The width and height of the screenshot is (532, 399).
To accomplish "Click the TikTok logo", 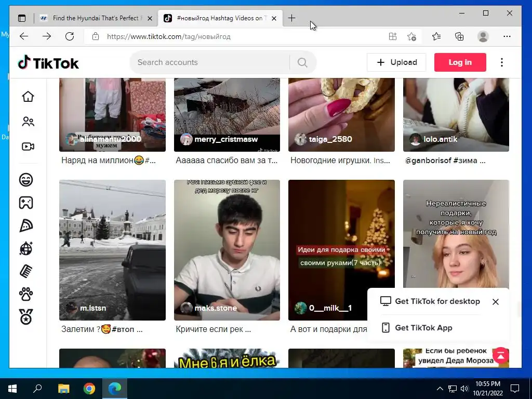I will (48, 63).
